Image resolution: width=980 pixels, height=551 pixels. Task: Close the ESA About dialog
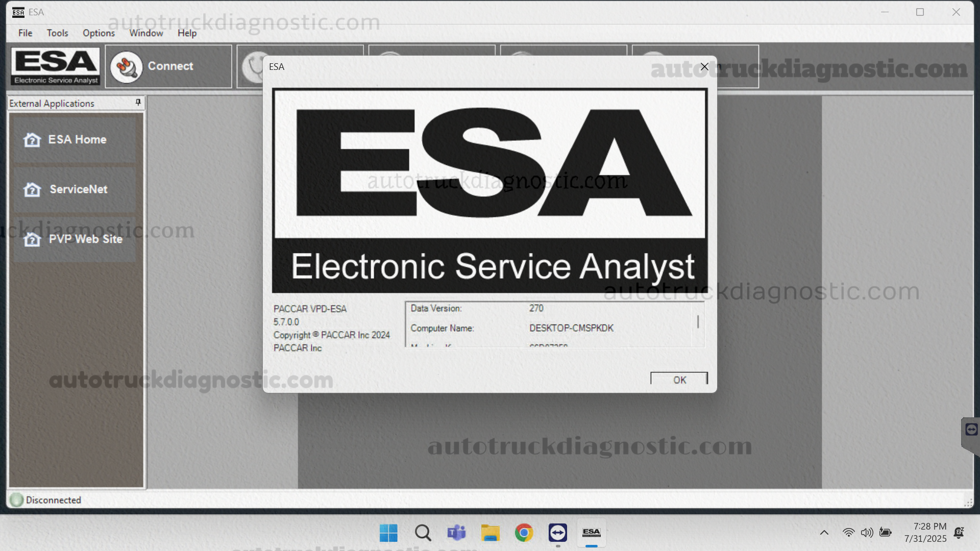704,67
